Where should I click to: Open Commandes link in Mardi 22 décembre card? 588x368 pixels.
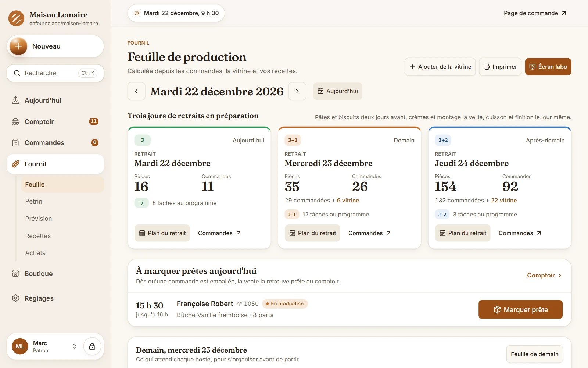tap(219, 233)
